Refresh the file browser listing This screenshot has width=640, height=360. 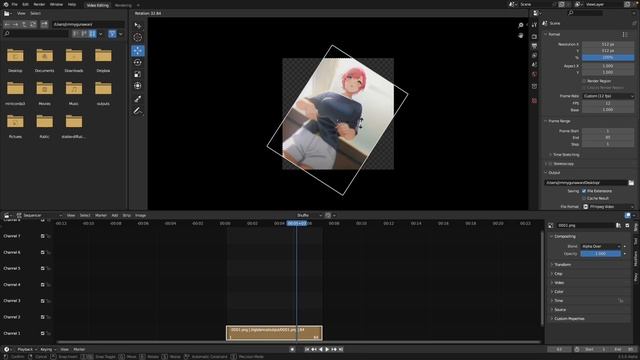(33, 24)
